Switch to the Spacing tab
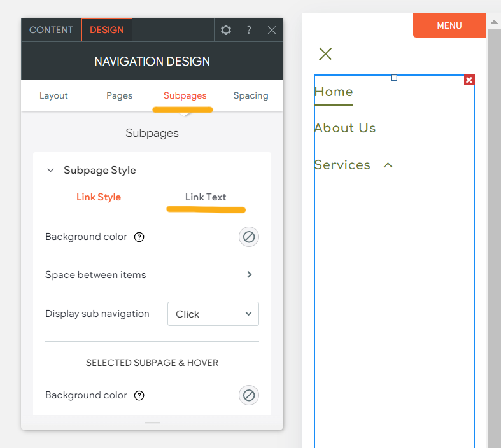 [x=250, y=95]
